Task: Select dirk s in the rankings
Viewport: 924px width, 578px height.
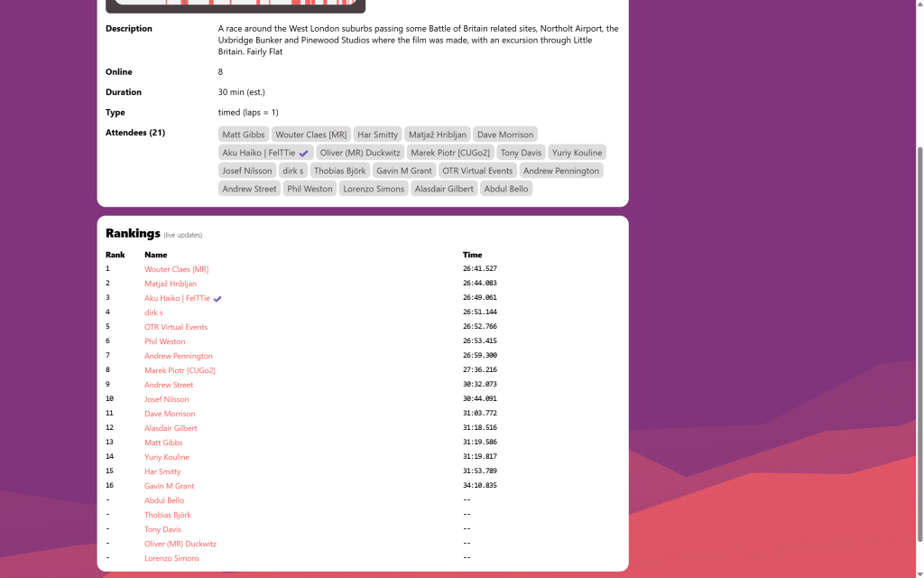Action: coord(153,312)
